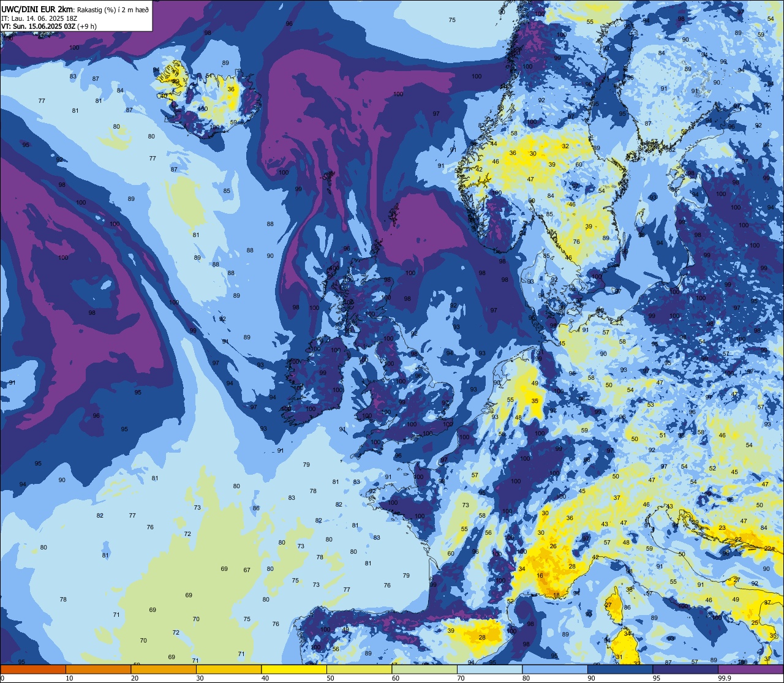Image resolution: width=784 pixels, height=683 pixels.
Task: Click the 70–80% lightest blue legend segment
Action: click(x=489, y=669)
